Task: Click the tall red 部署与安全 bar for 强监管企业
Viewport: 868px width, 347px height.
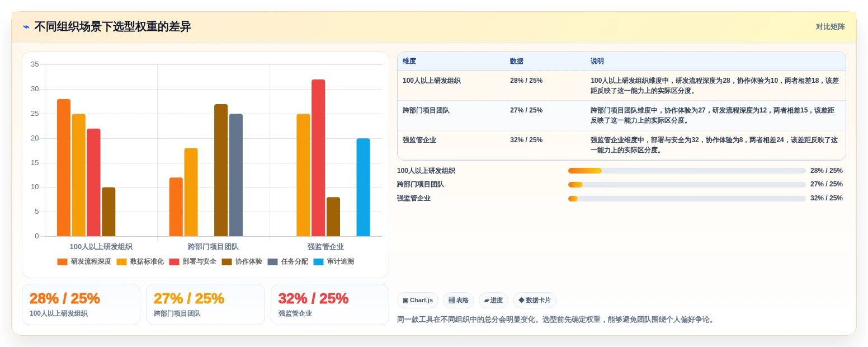Action: pyautogui.click(x=318, y=158)
